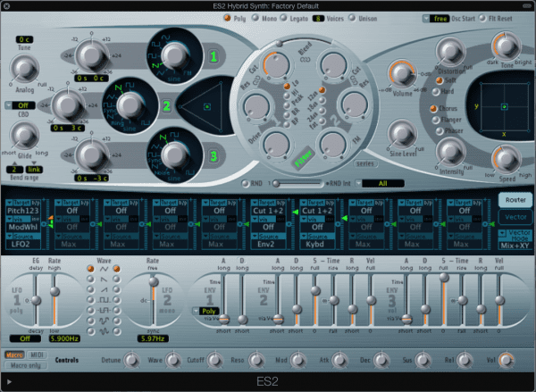Click the X/Y planar pad square
536x392 pixels.
pyautogui.click(x=504, y=107)
